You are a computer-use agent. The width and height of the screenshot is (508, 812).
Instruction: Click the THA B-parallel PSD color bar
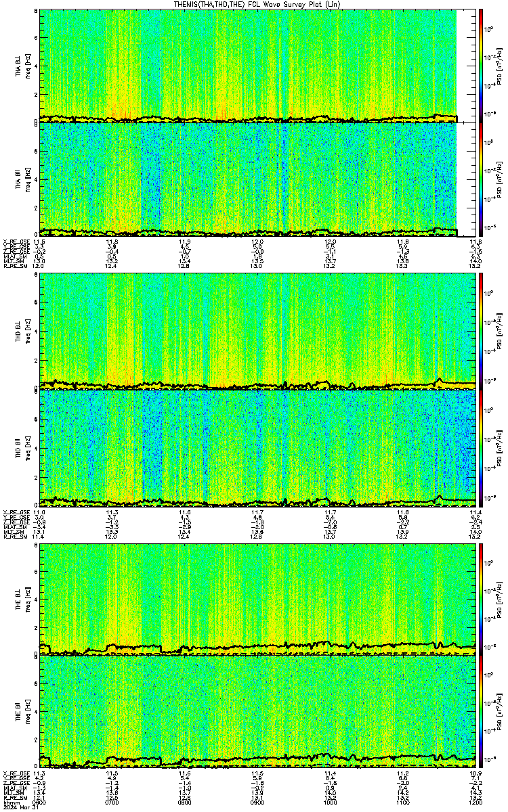[481, 179]
